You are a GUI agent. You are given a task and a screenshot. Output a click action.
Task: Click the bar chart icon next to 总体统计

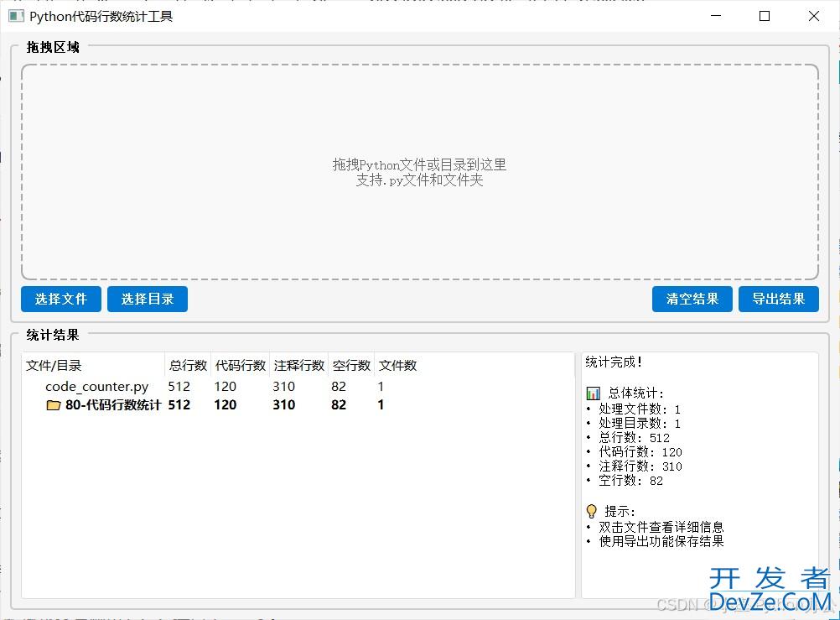pos(593,393)
